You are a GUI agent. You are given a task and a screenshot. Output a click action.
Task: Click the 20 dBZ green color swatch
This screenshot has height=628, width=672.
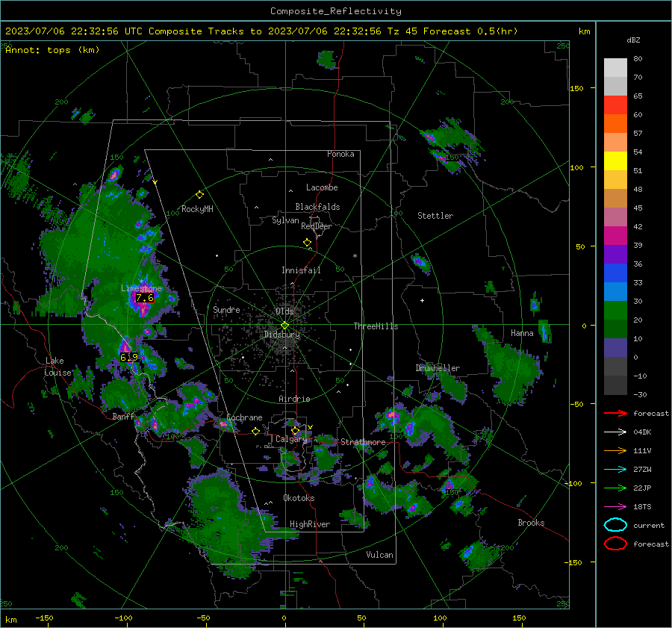point(615,310)
